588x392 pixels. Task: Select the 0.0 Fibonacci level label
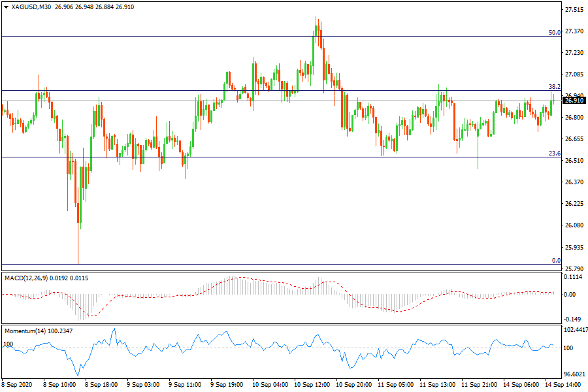556,261
